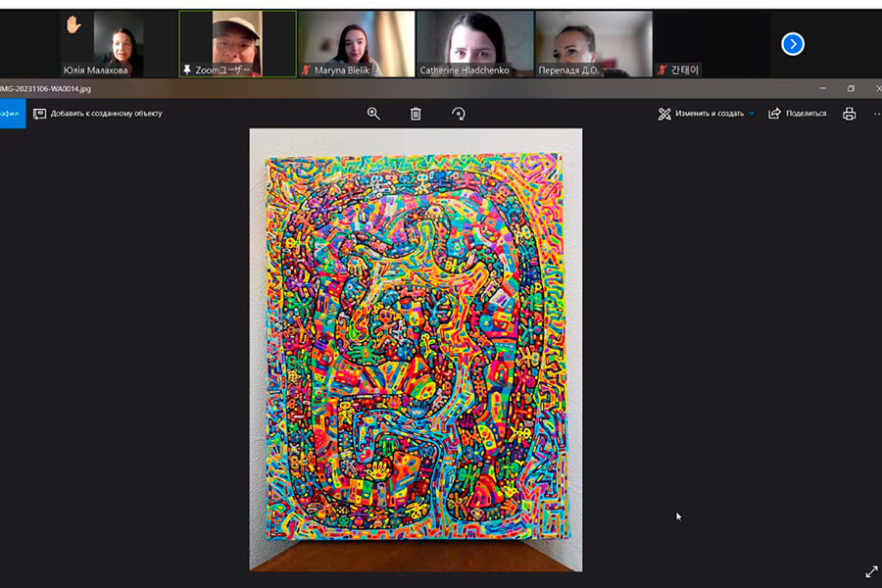
Task: Click Добавить к созданному объекту button
Action: coord(98,114)
